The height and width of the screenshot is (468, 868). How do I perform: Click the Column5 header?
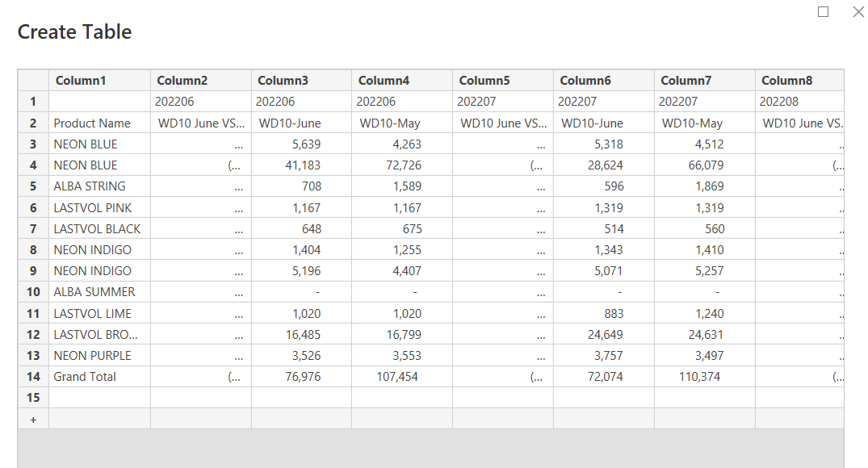(x=503, y=80)
